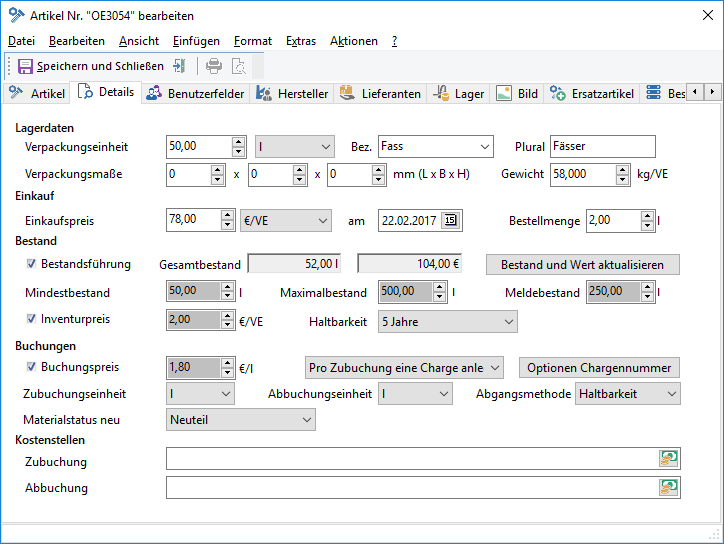724x544 pixels.
Task: Open the Aktionen menu
Action: [x=354, y=41]
